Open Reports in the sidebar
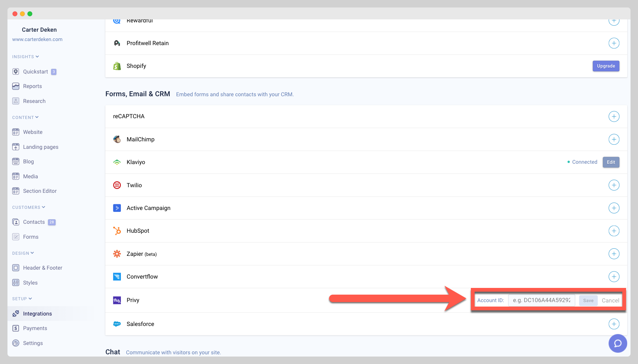 (32, 86)
